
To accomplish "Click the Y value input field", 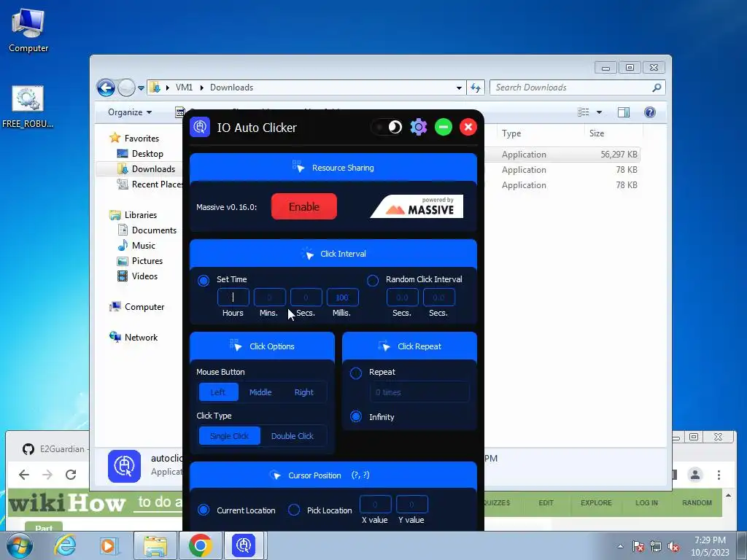I will coord(412,505).
